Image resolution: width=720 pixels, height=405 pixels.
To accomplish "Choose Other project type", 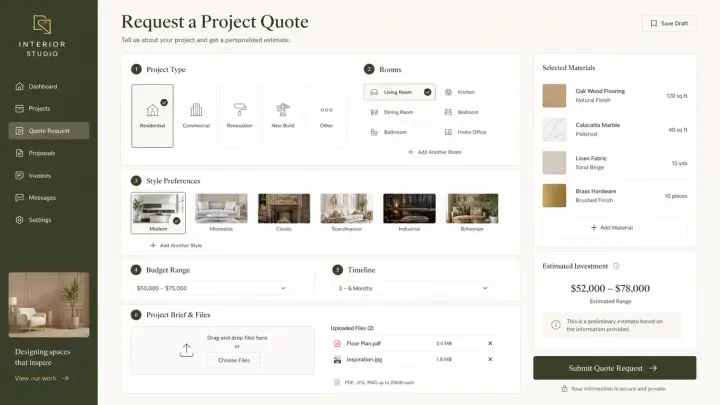I will (326, 116).
